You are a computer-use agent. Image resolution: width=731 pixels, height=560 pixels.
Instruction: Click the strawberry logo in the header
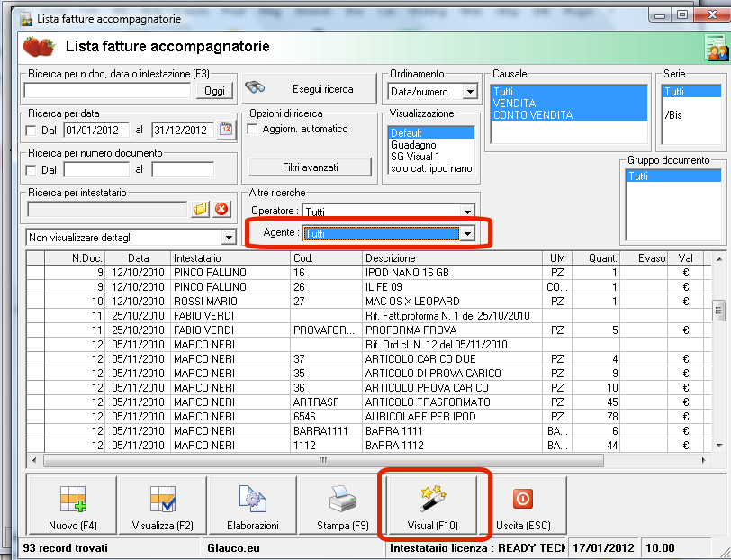click(39, 47)
